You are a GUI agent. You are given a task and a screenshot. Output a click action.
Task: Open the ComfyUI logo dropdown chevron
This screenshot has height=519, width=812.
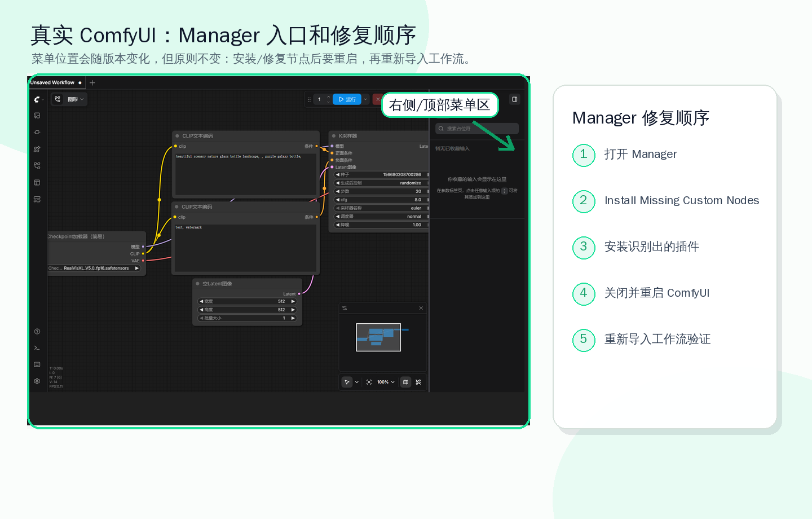pos(43,100)
